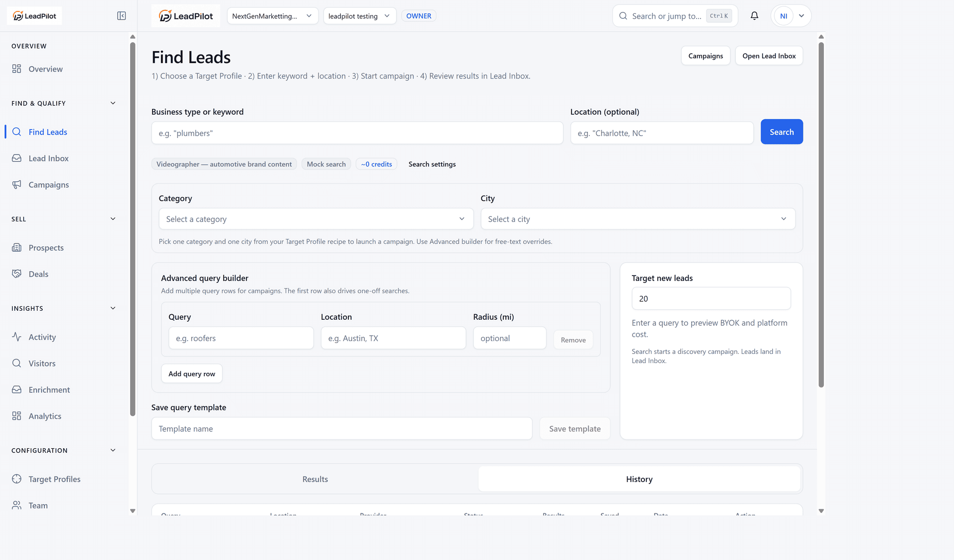The image size is (954, 560).
Task: Click the Overview grid icon
Action: [17, 69]
